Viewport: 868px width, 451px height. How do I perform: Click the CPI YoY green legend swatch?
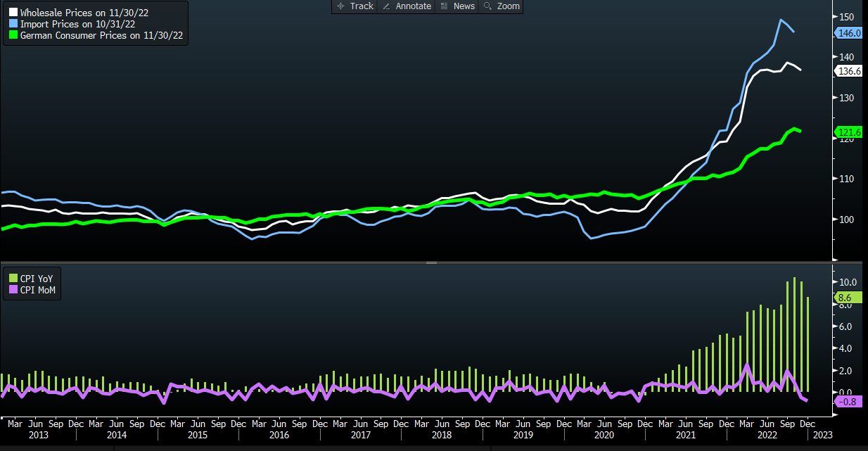12,279
